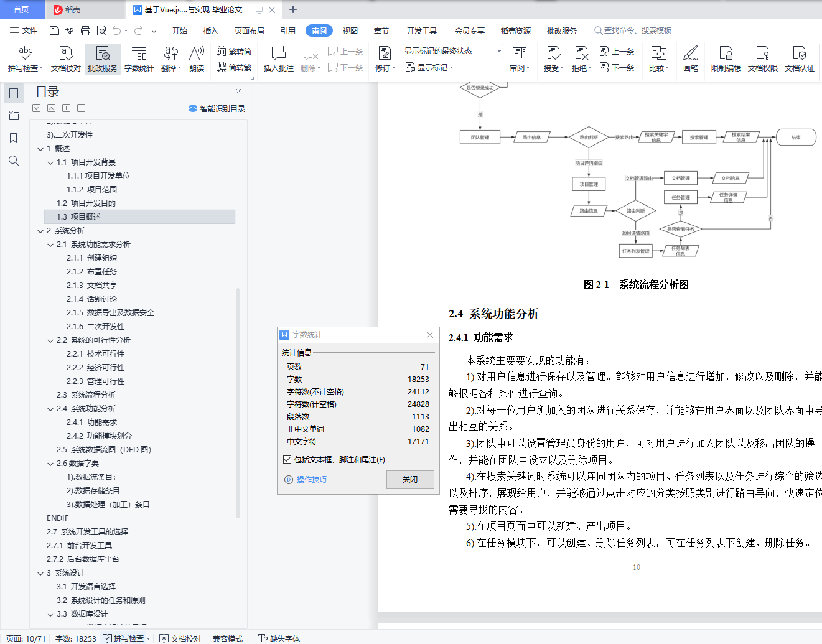This screenshot has width=822, height=644.
Task: Click the Redo arrow icon
Action: (138, 30)
